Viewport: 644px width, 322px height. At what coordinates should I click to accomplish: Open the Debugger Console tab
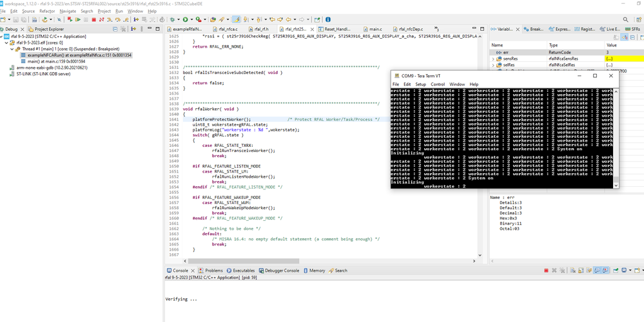(279, 270)
